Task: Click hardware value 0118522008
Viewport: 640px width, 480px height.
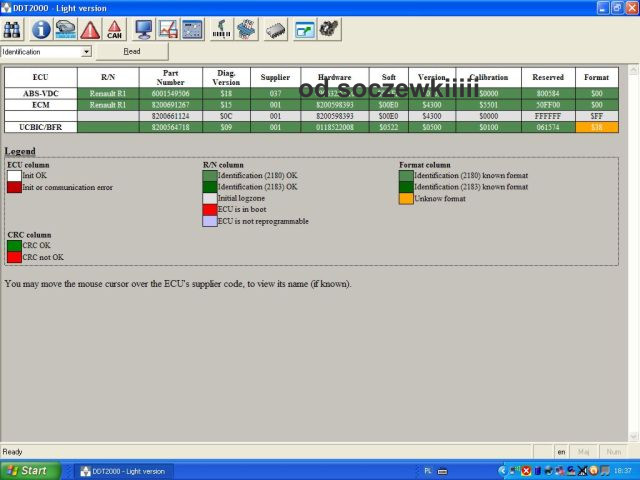Action: tap(335, 127)
